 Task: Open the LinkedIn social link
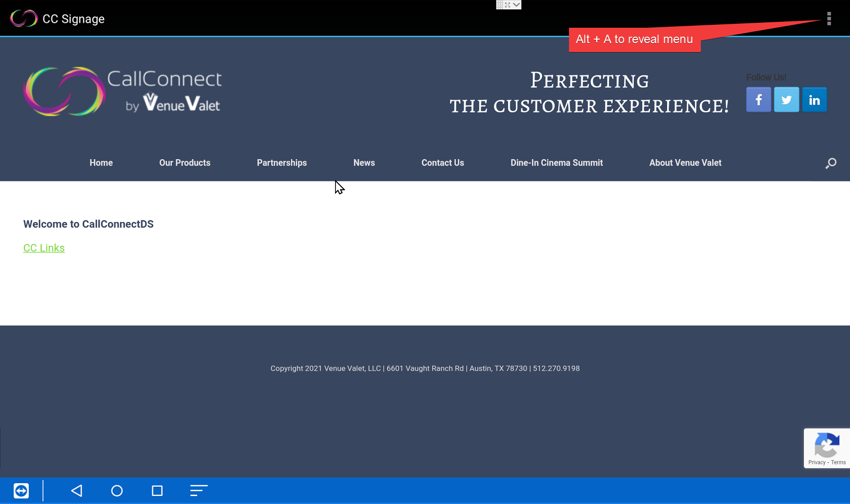814,100
